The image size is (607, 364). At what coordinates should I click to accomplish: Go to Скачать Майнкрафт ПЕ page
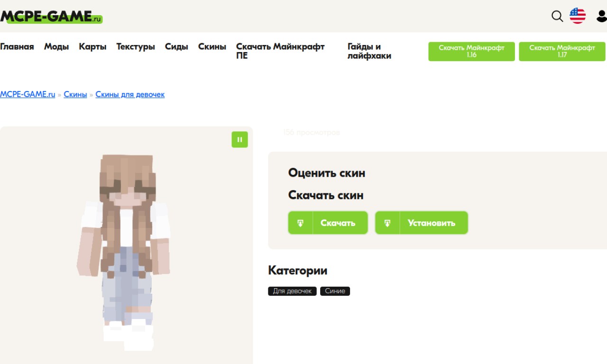tap(280, 51)
